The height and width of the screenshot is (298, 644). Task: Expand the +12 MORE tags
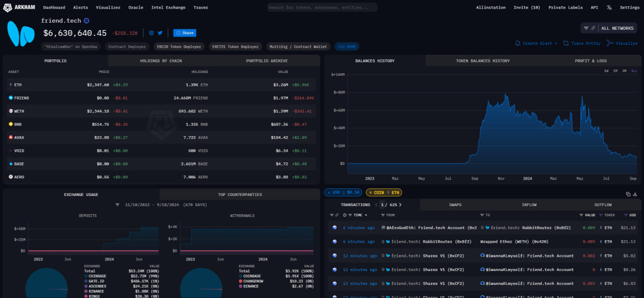coord(347,47)
